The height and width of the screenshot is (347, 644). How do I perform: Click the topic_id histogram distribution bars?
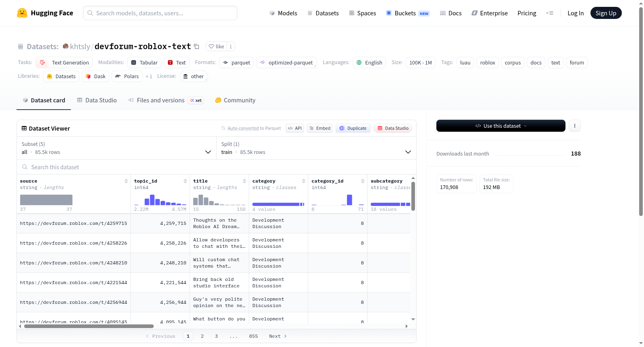[160, 200]
